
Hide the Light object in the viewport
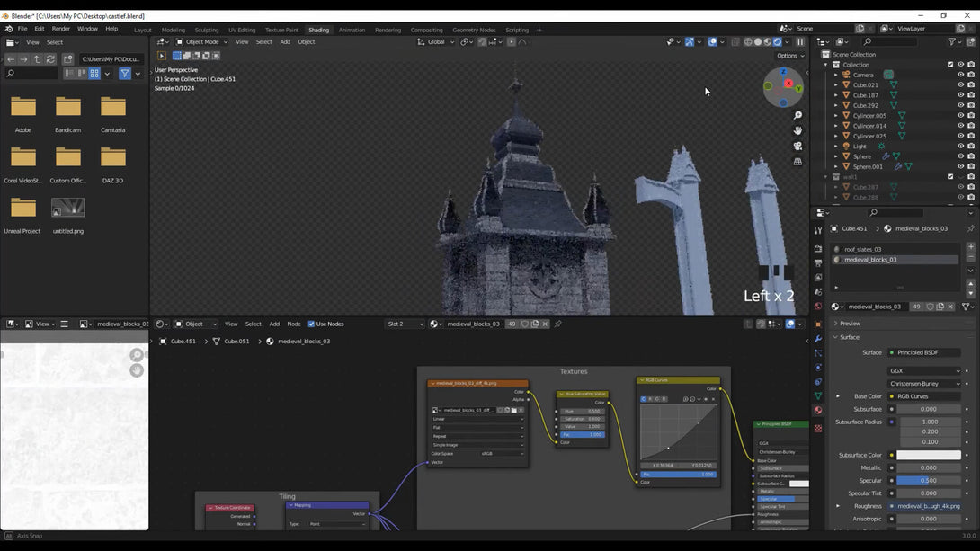pos(960,146)
